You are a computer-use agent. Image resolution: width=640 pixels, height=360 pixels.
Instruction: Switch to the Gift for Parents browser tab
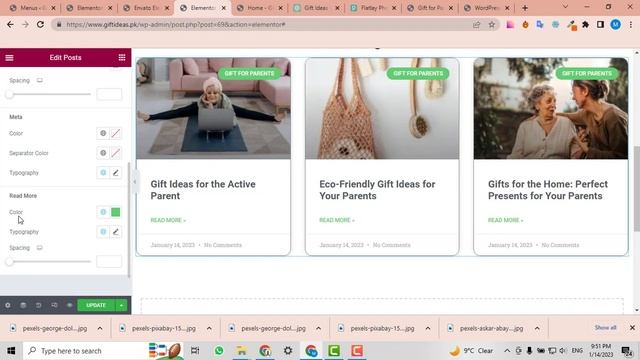pos(430,8)
